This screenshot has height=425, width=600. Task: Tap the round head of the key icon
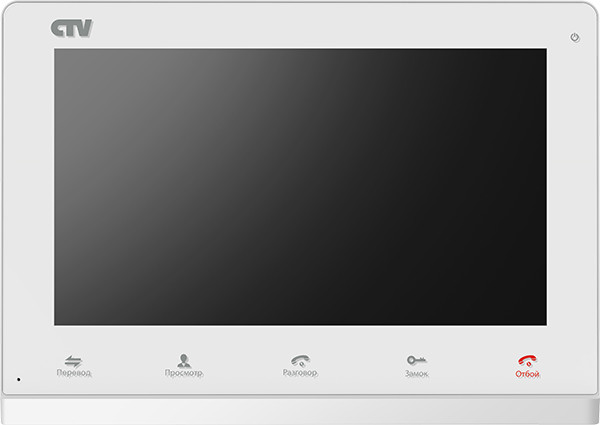[x=411, y=360]
